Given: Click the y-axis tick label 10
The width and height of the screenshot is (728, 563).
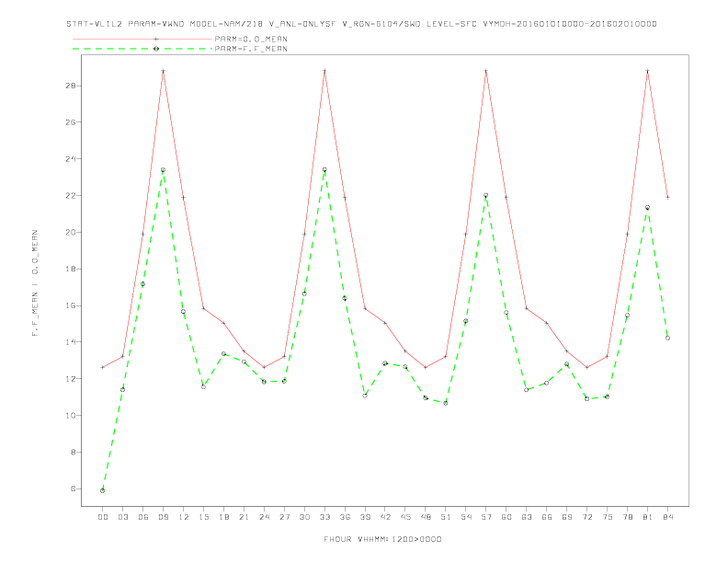Looking at the screenshot, I should click(x=72, y=415).
